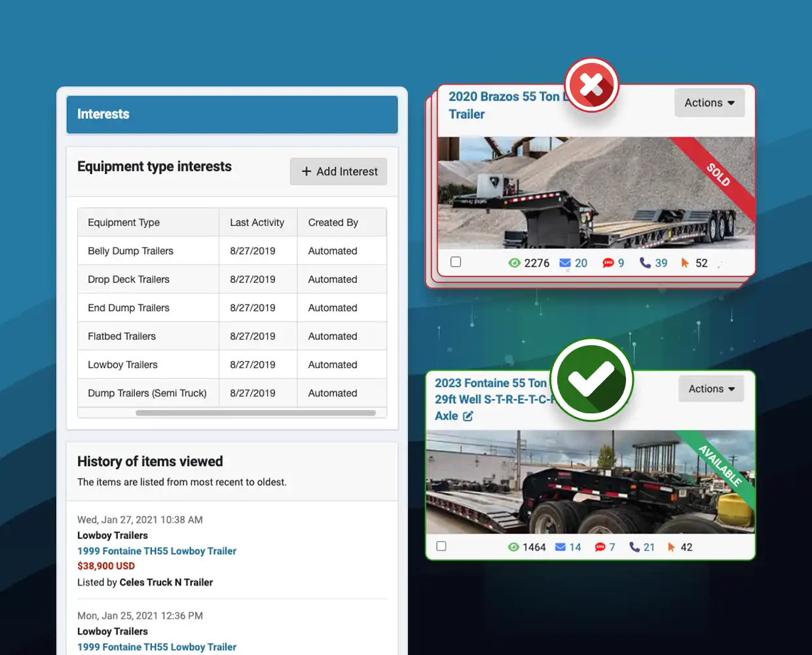This screenshot has height=655, width=812.
Task: Click the envelope email icon on Brazos listing
Action: 564,263
